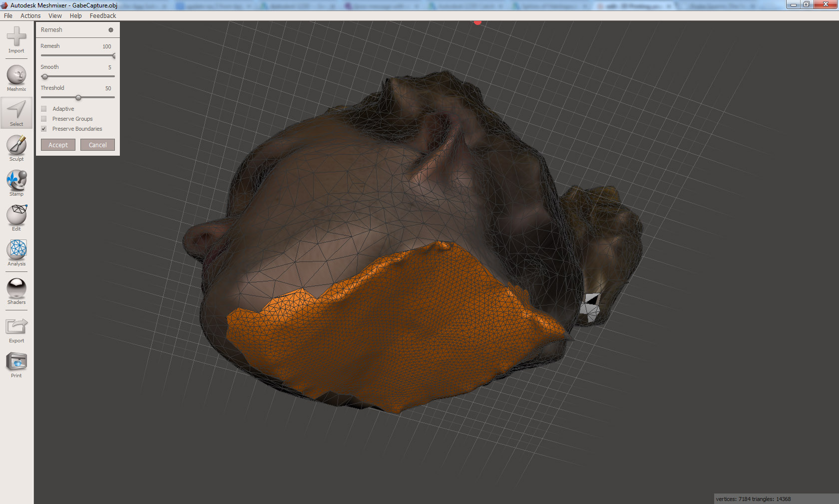Check Preserve Groups option
Screen dimensions: 839x504
point(44,119)
